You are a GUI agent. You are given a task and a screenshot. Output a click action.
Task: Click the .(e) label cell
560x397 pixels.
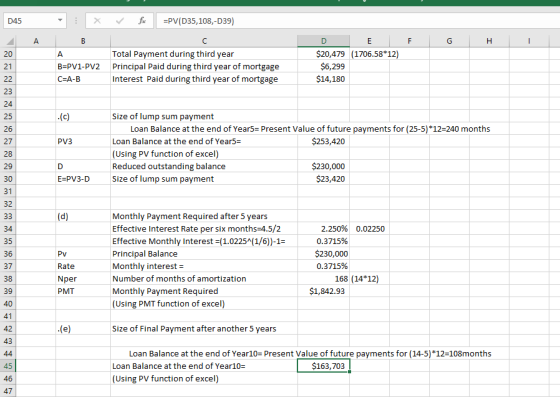coord(83,329)
